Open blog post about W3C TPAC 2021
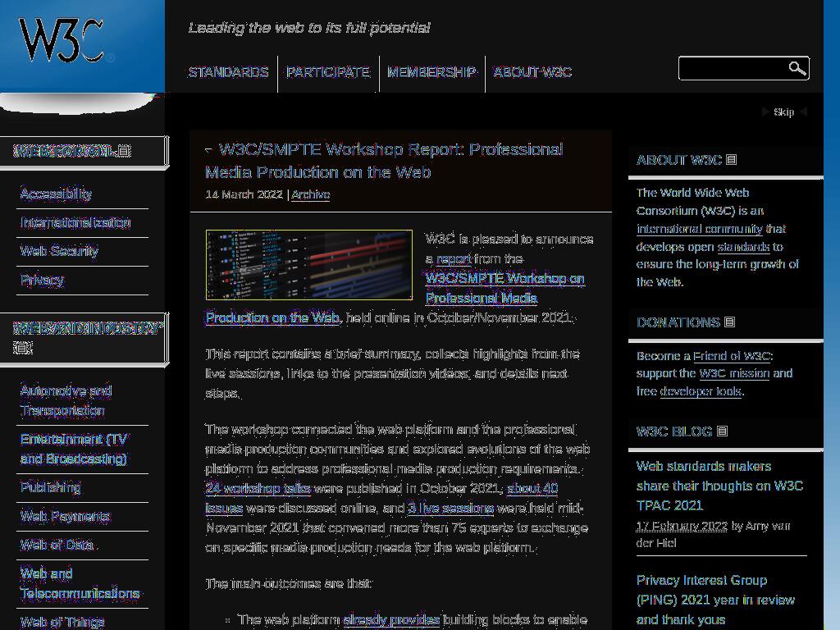 tap(719, 486)
